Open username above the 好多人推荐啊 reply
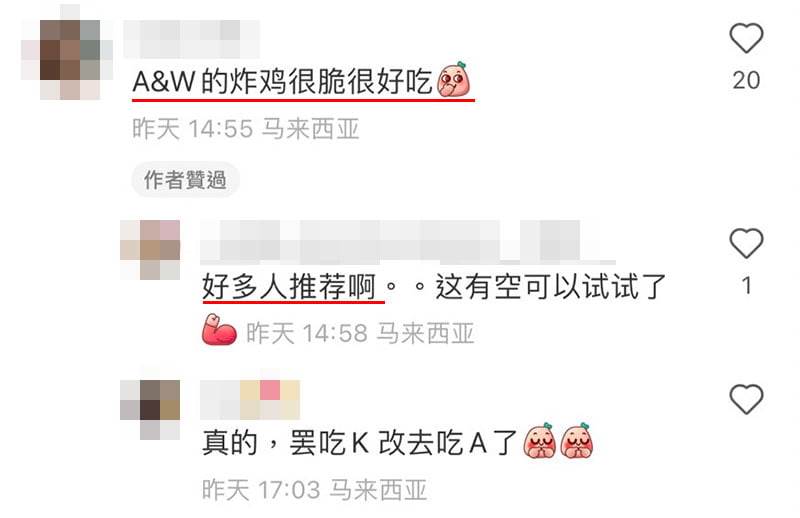The width and height of the screenshot is (800, 518). coord(408,242)
